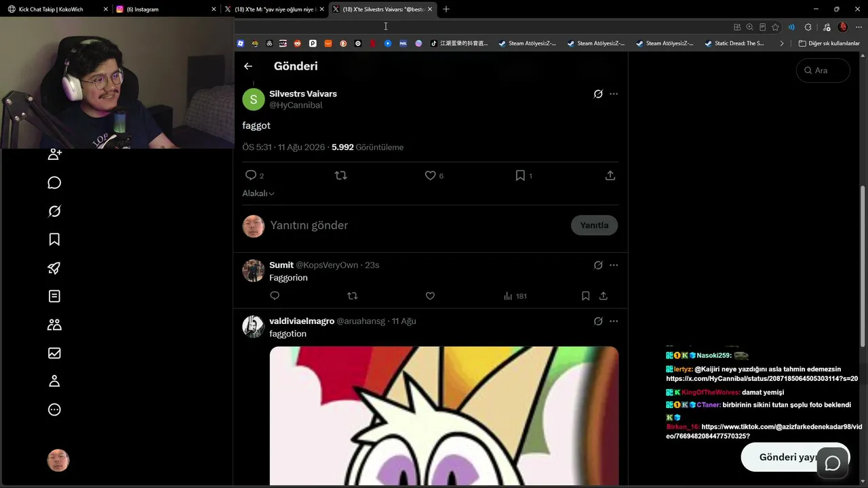
Task: Share the Silvestrs Vaivars post
Action: pos(610,176)
